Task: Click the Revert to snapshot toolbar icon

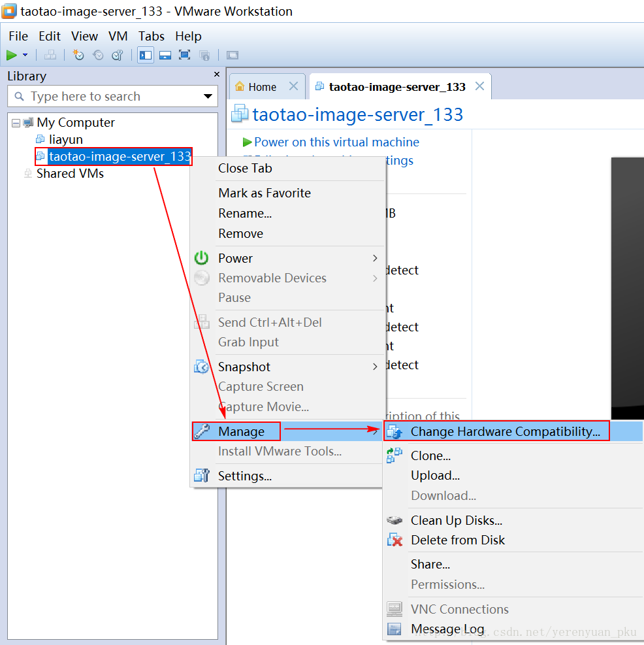Action: pos(98,55)
